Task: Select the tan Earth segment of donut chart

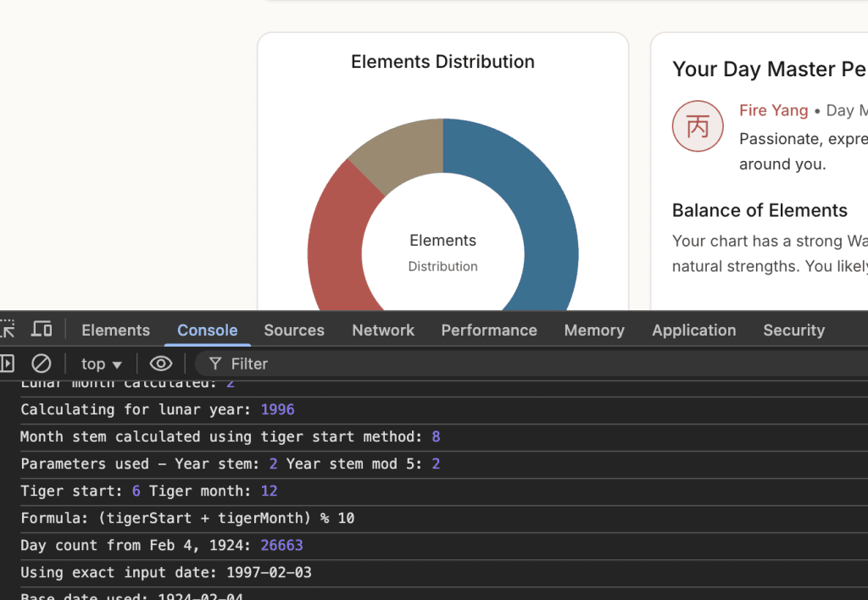Action: click(x=404, y=153)
